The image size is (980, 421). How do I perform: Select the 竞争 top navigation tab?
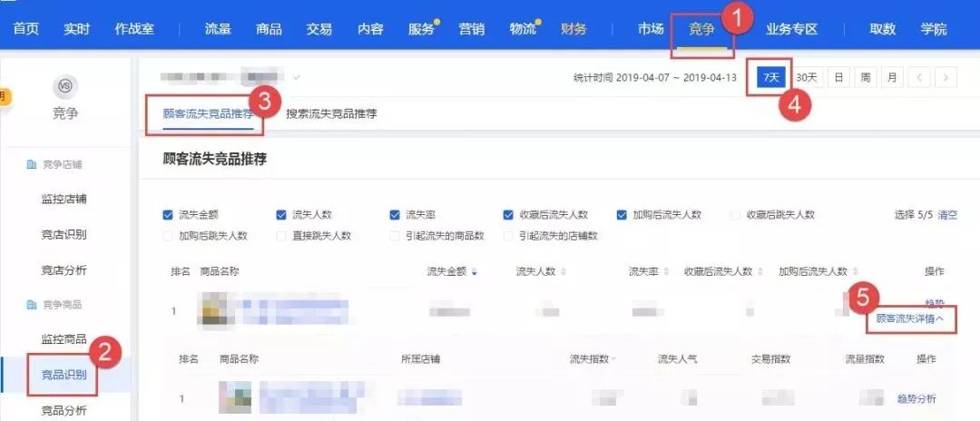(701, 29)
